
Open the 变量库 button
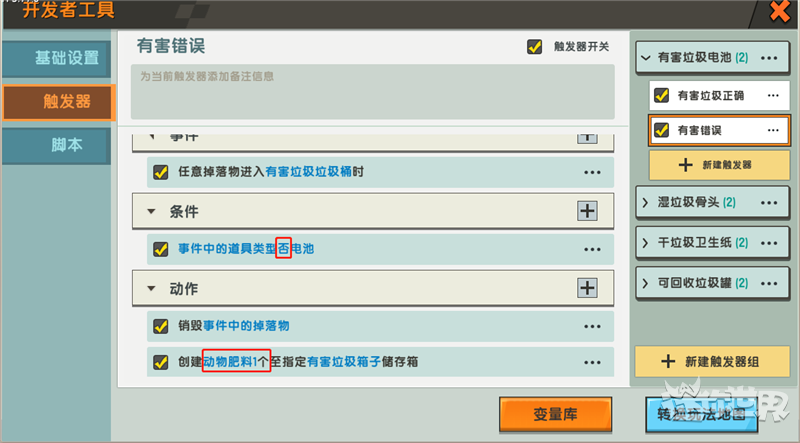pos(555,414)
